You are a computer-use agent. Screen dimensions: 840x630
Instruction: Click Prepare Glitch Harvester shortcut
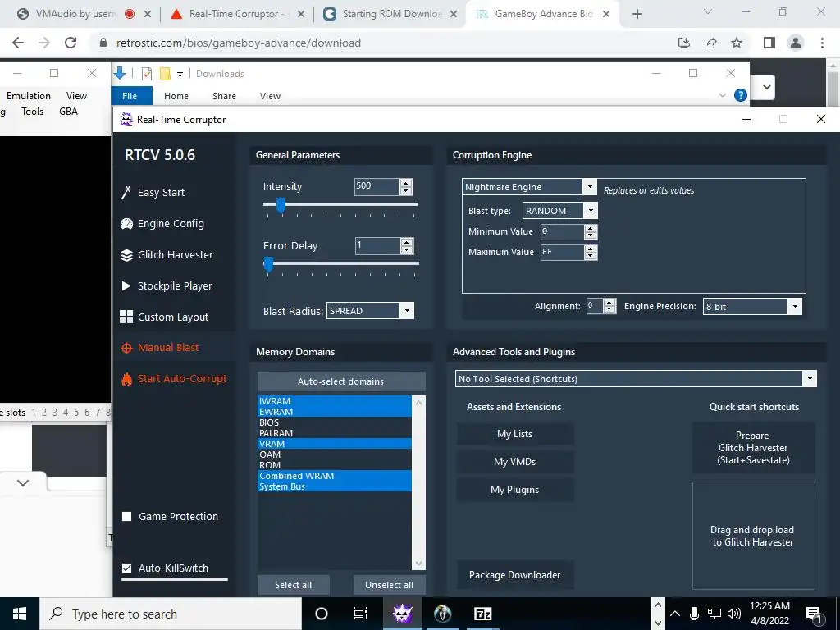click(x=753, y=448)
